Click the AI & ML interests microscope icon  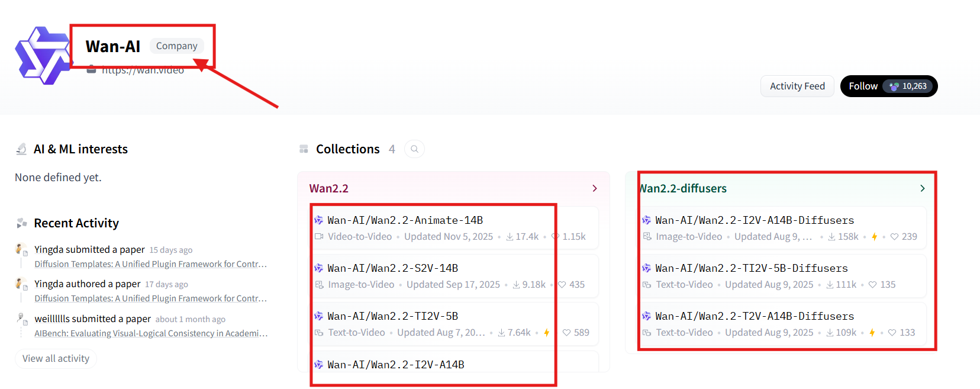[21, 149]
